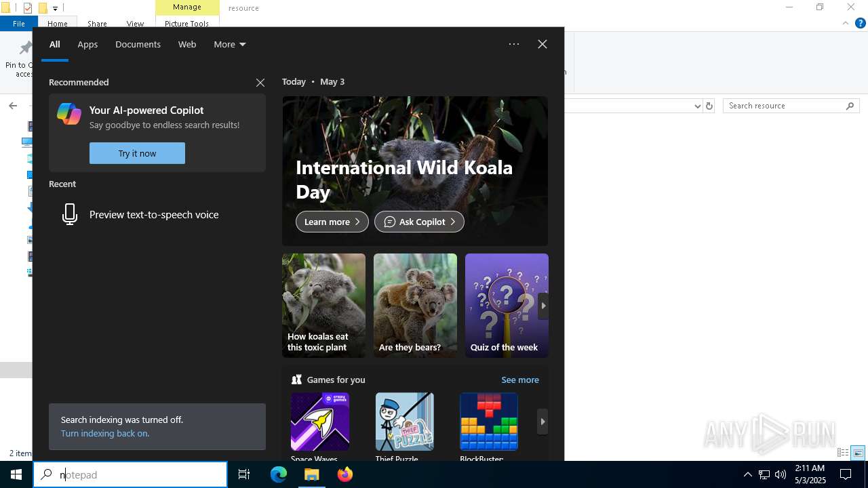
Task: Click Ask Copilot button
Action: click(x=419, y=222)
